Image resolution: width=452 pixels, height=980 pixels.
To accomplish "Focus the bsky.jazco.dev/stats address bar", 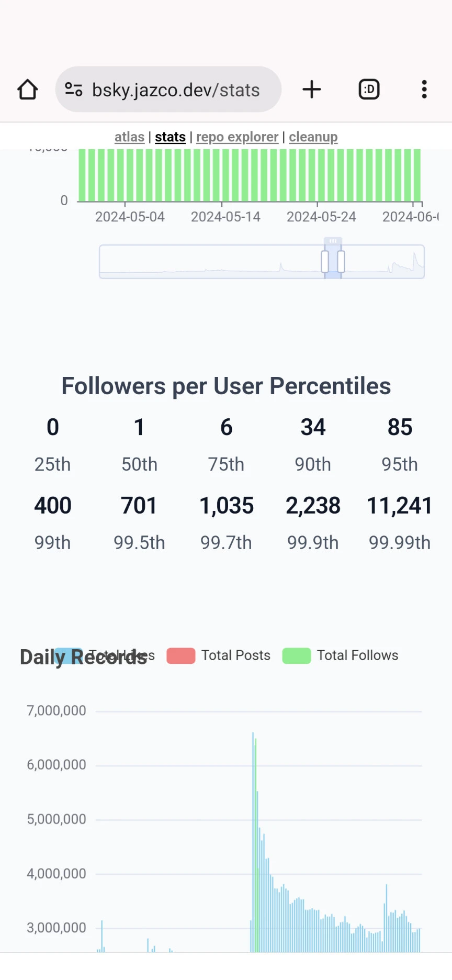I will 176,90.
